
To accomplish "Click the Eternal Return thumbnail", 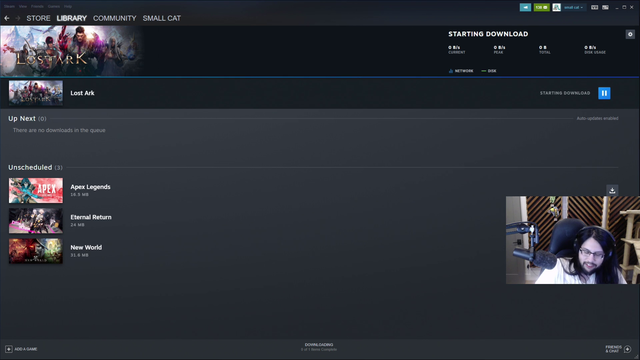I will (36, 221).
